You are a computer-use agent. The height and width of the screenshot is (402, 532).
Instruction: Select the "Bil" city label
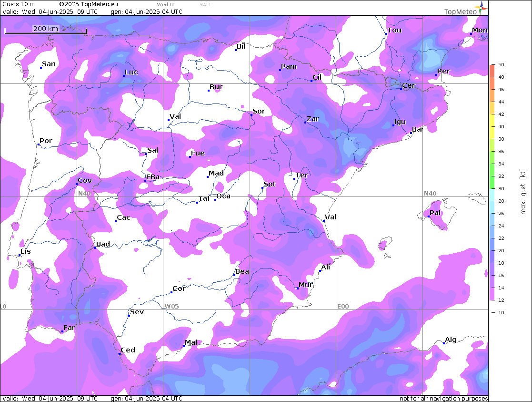click(241, 46)
